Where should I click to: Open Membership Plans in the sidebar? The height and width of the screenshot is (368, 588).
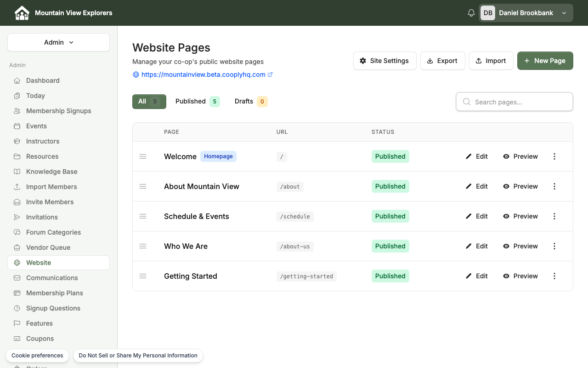58,293
